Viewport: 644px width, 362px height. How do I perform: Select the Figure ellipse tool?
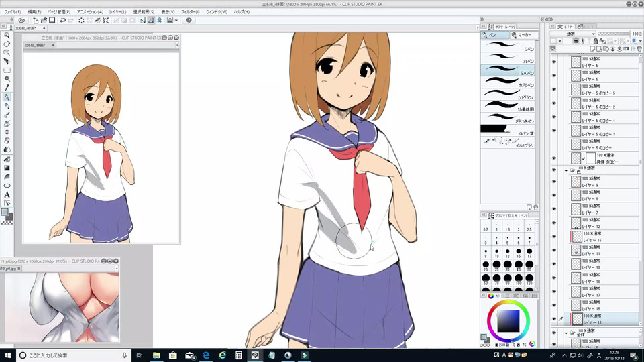click(7, 186)
